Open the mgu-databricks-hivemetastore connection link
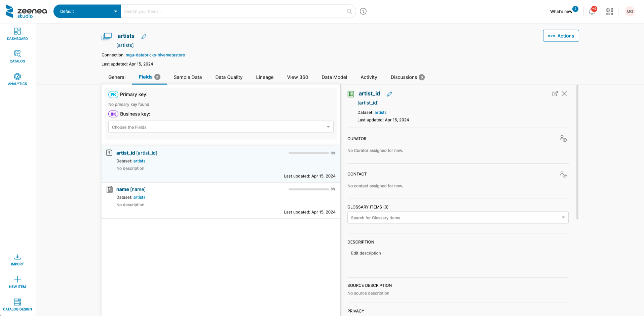The height and width of the screenshot is (316, 644). pyautogui.click(x=155, y=55)
